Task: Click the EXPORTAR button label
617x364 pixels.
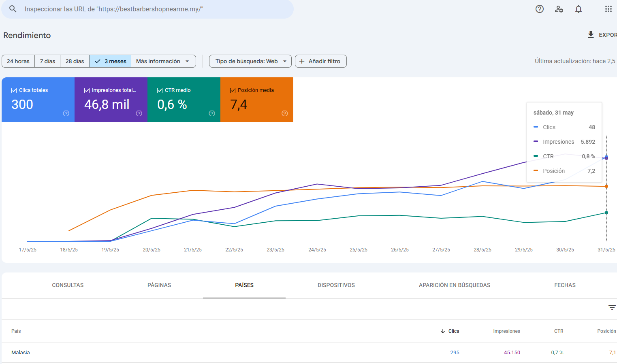Action: pyautogui.click(x=608, y=35)
